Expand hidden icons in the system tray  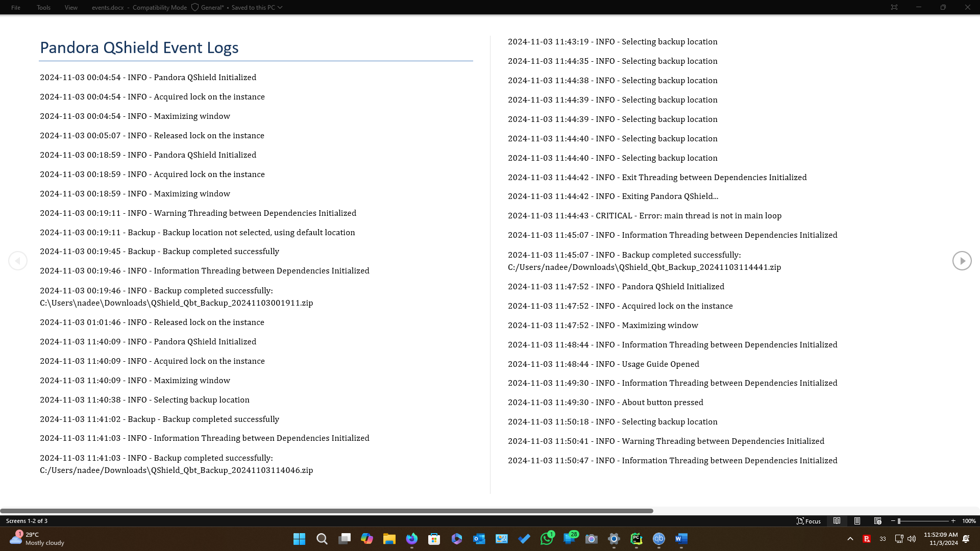(x=850, y=539)
